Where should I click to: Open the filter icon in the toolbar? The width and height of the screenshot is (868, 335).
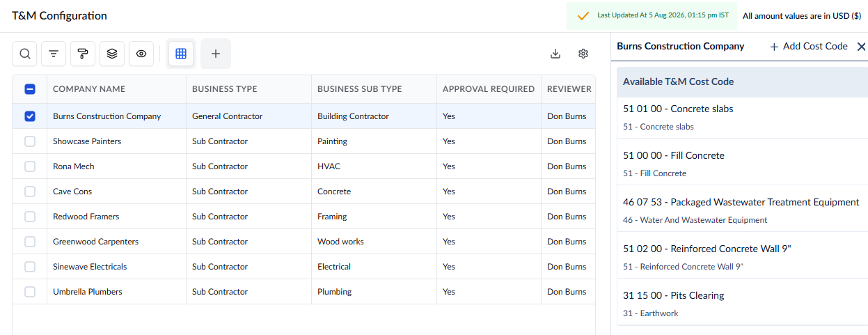[x=54, y=54]
